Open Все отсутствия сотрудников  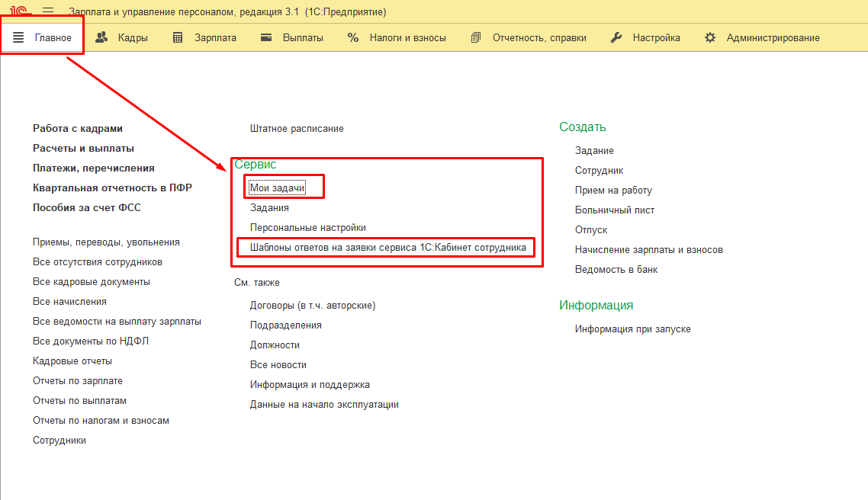coord(98,262)
